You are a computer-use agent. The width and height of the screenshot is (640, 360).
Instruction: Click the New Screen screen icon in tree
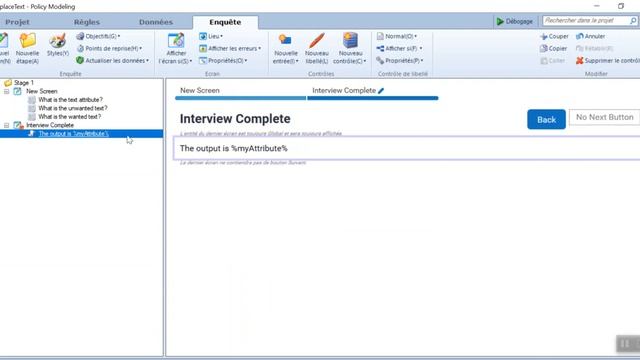coord(18,91)
